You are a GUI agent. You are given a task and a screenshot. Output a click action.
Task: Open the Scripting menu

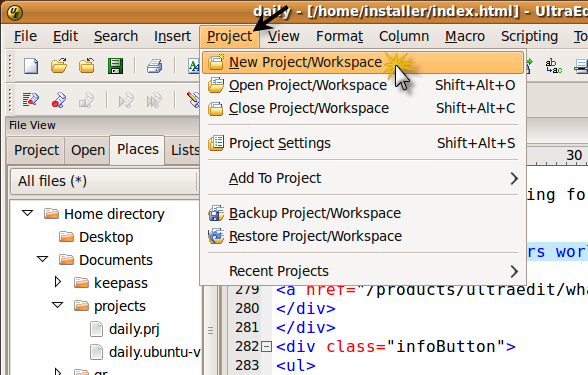[x=530, y=36]
